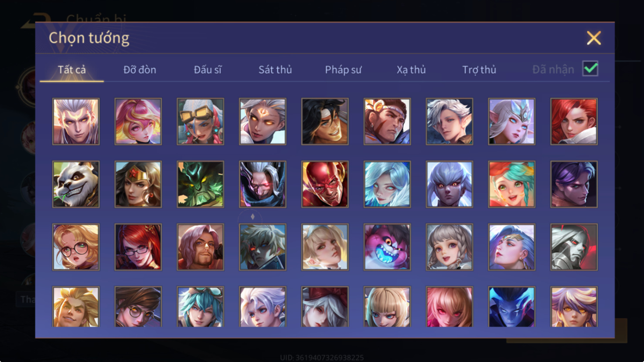View the Đấu sĩ hero tab

[208, 70]
